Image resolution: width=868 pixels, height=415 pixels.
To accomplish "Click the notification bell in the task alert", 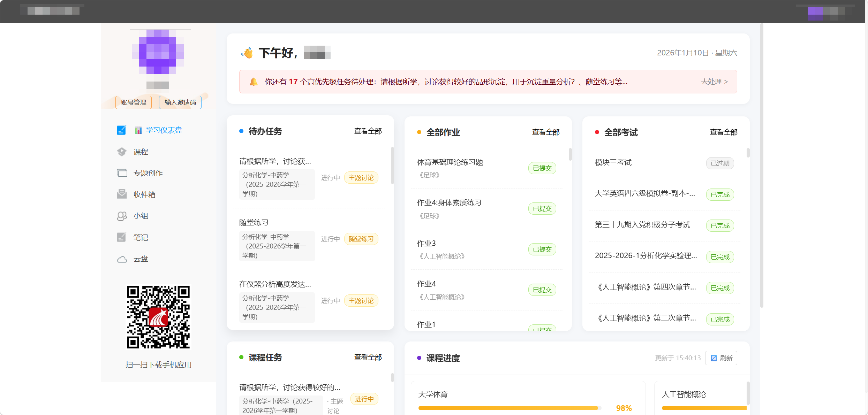I will 254,81.
